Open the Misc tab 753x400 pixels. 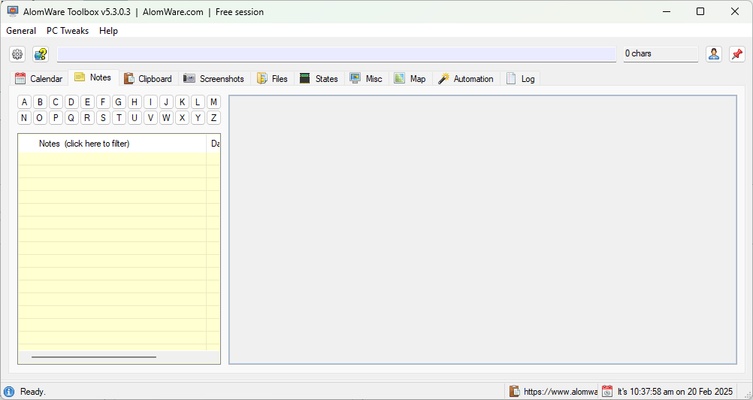click(x=366, y=79)
